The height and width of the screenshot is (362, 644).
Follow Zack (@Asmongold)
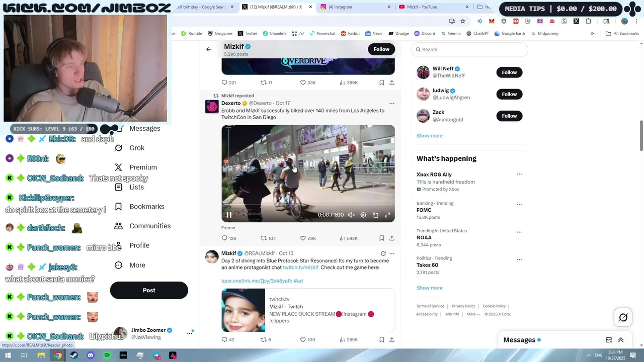coord(509,116)
